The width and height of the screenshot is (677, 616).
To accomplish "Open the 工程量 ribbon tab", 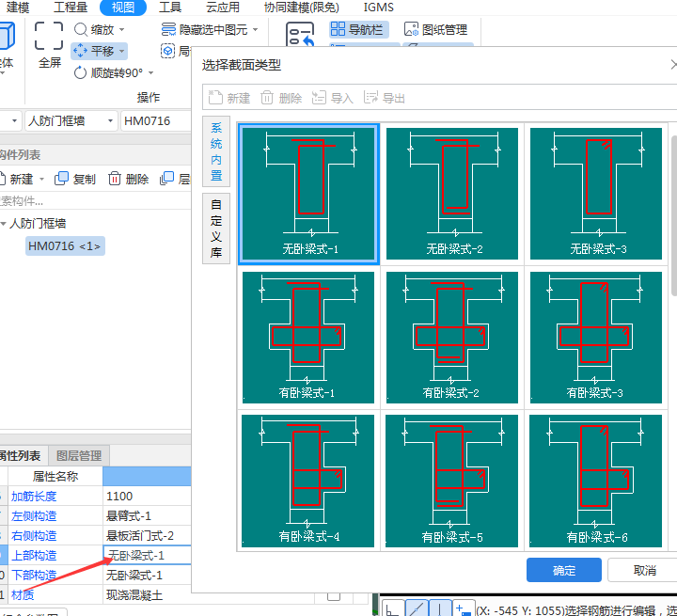I will coord(71,7).
